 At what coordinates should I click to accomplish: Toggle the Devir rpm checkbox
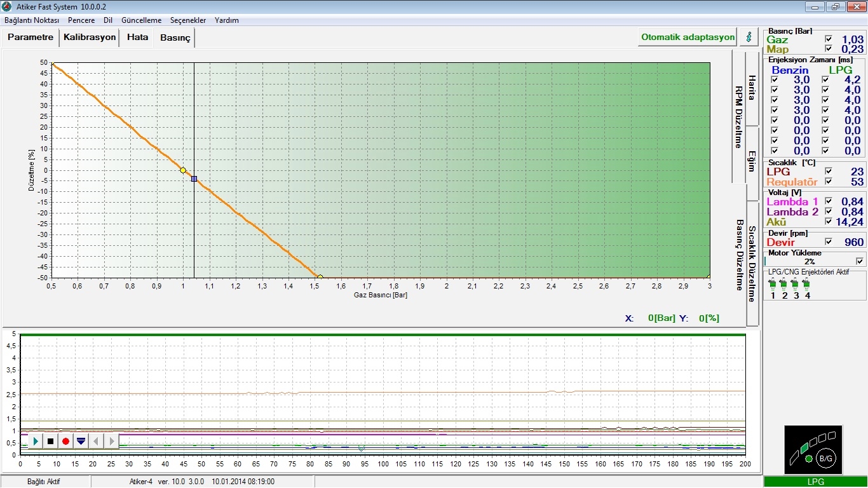tap(828, 242)
